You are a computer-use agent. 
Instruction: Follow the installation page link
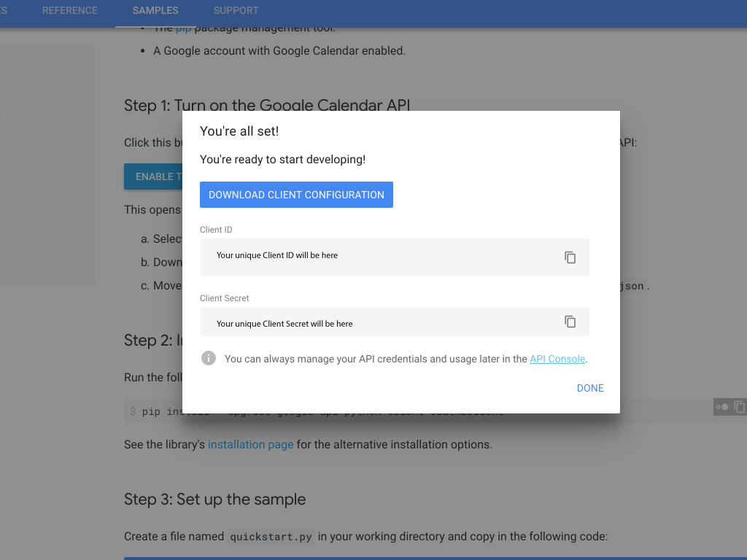coord(251,444)
